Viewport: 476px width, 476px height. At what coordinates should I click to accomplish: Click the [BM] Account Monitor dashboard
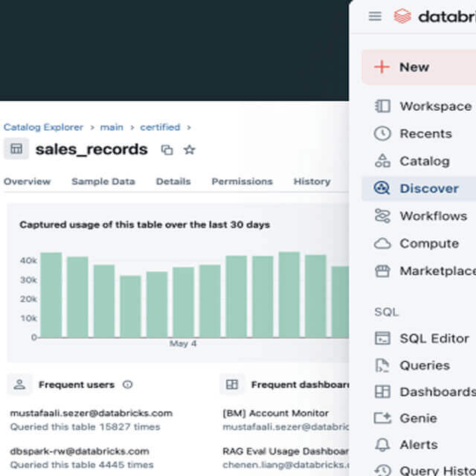276,414
